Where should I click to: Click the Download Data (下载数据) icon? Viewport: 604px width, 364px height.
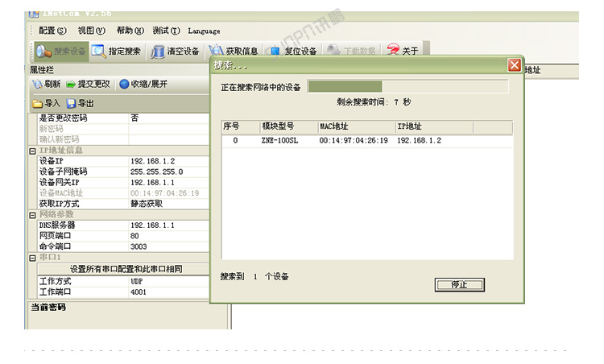point(333,51)
